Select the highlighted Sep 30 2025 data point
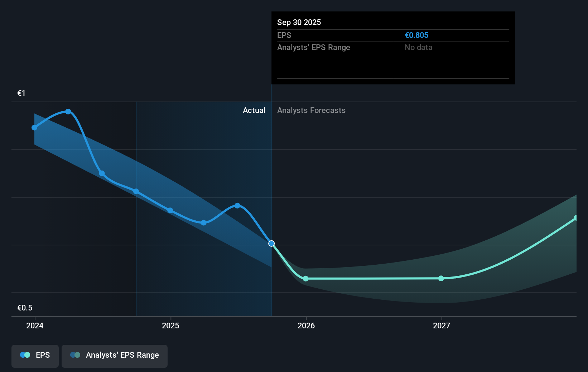The width and height of the screenshot is (588, 372). pos(271,244)
